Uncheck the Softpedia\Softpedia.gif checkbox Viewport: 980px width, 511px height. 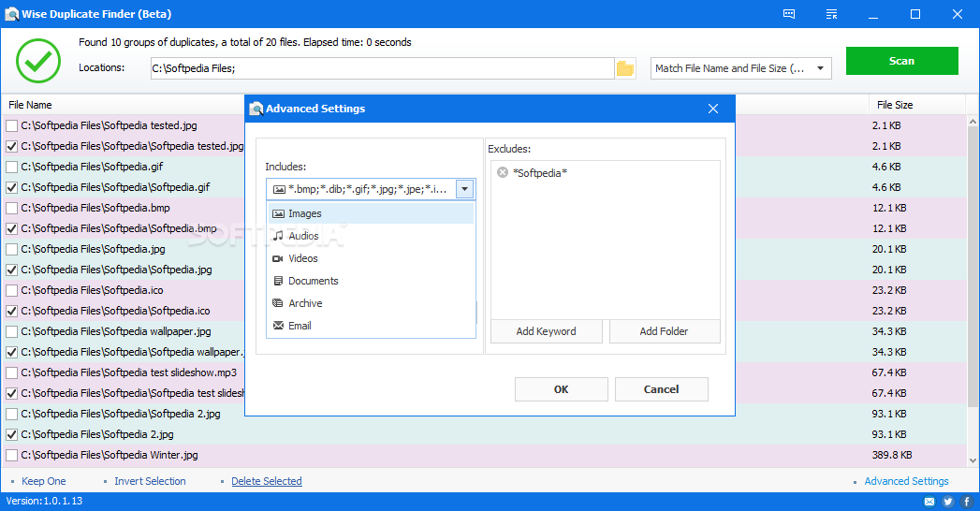[x=11, y=187]
